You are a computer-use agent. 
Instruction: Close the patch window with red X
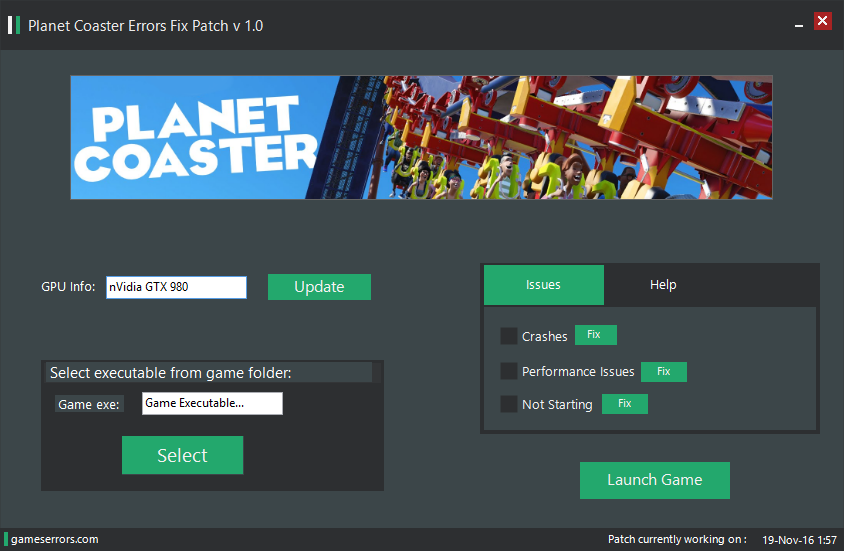coord(822,21)
